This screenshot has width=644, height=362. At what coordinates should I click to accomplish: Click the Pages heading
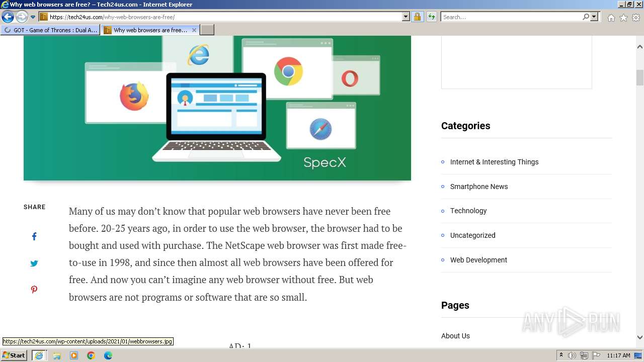(x=455, y=305)
